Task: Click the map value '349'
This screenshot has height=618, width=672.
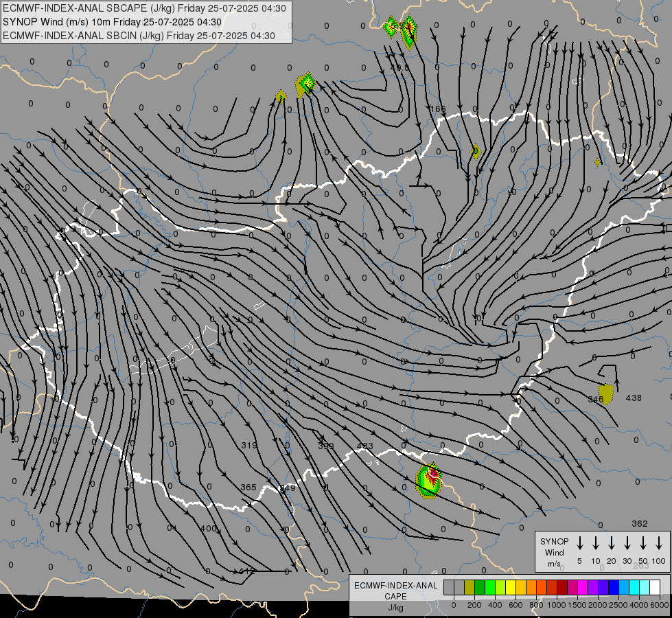Action: click(x=288, y=488)
